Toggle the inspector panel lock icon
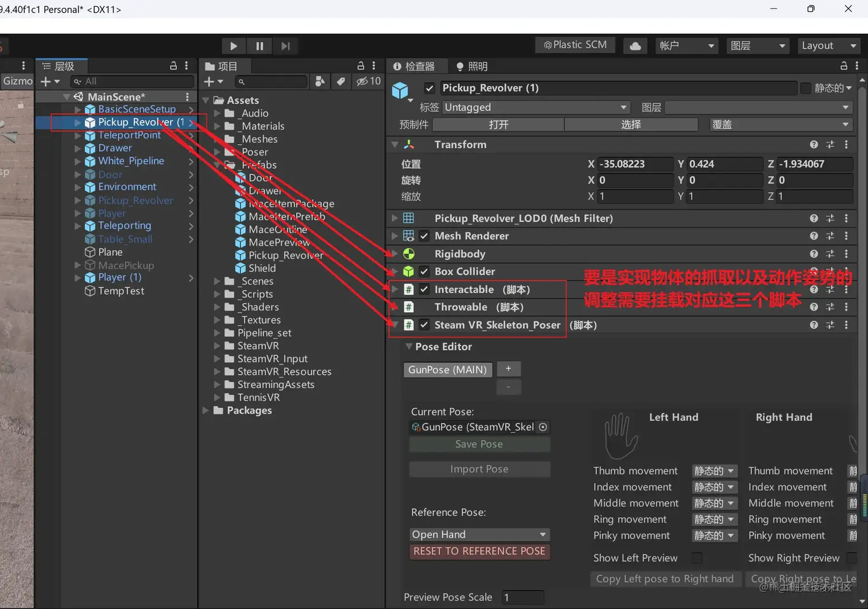This screenshot has width=868, height=609. click(843, 66)
